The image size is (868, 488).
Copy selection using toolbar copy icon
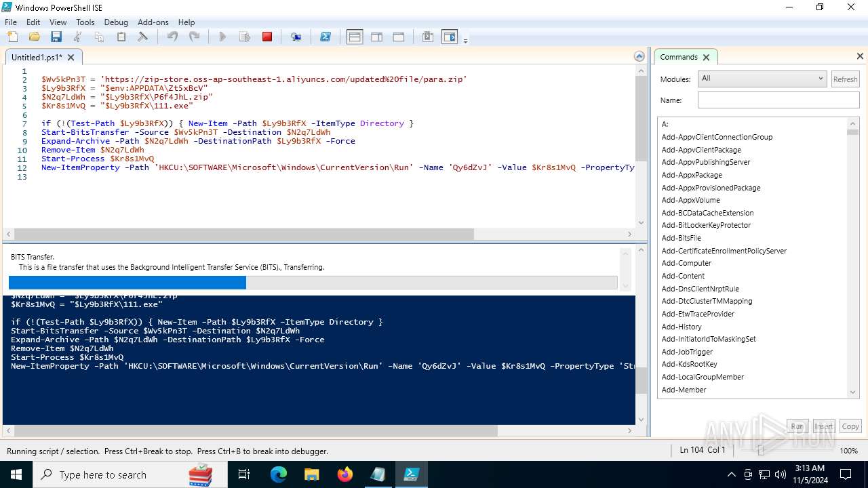point(99,37)
